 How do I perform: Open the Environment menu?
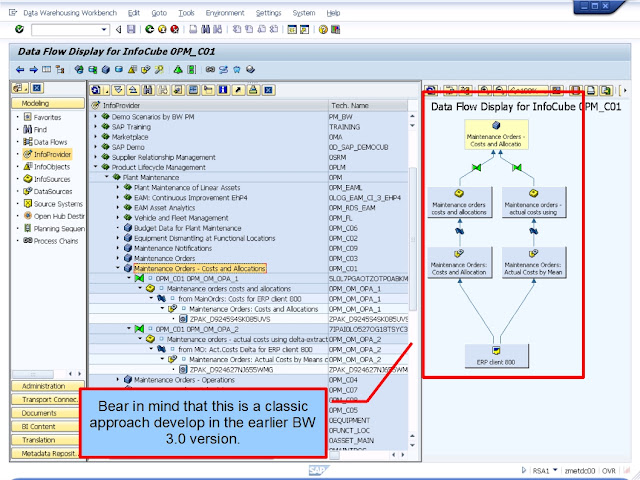point(225,13)
